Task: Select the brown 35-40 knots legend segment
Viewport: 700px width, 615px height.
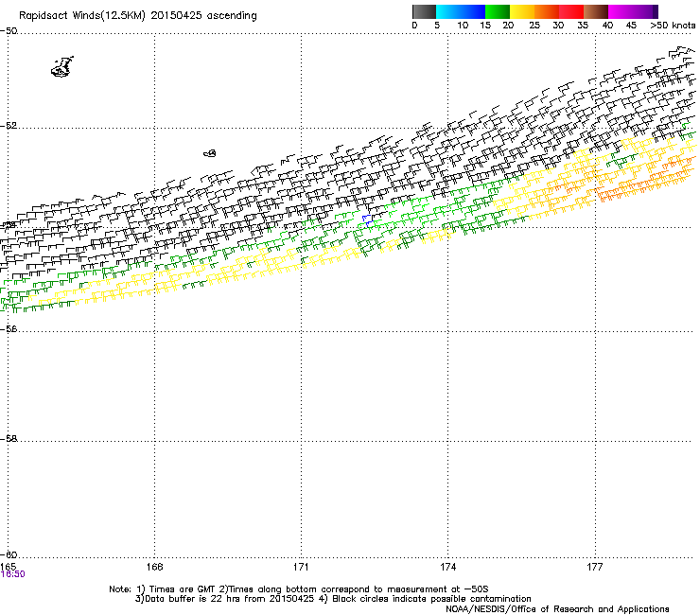Action: point(596,11)
